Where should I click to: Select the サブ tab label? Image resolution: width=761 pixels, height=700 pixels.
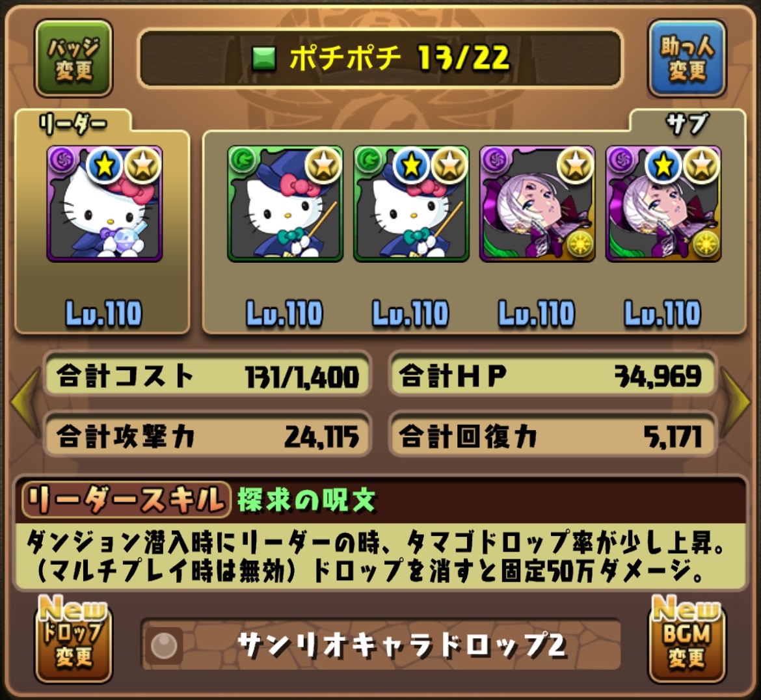687,124
